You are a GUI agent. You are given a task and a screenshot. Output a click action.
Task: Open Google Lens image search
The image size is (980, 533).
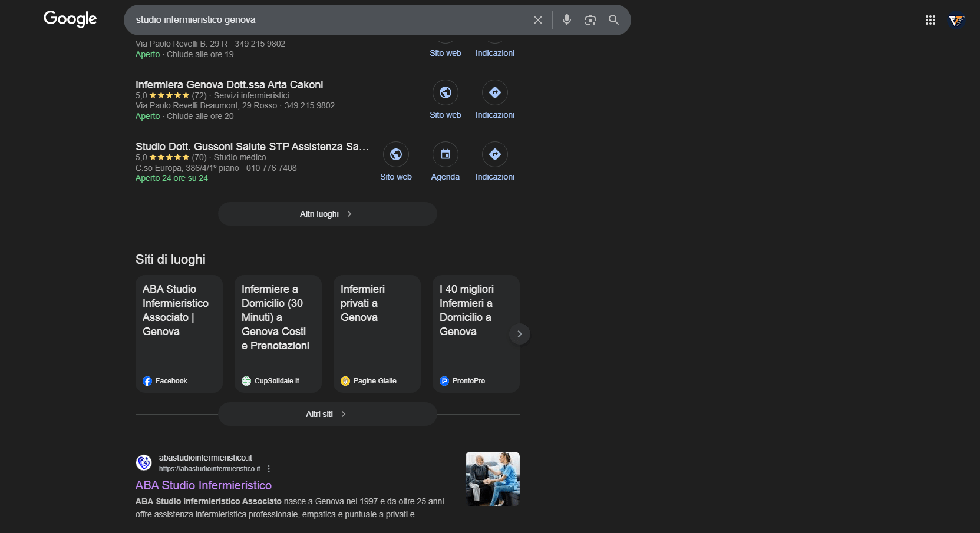[590, 20]
